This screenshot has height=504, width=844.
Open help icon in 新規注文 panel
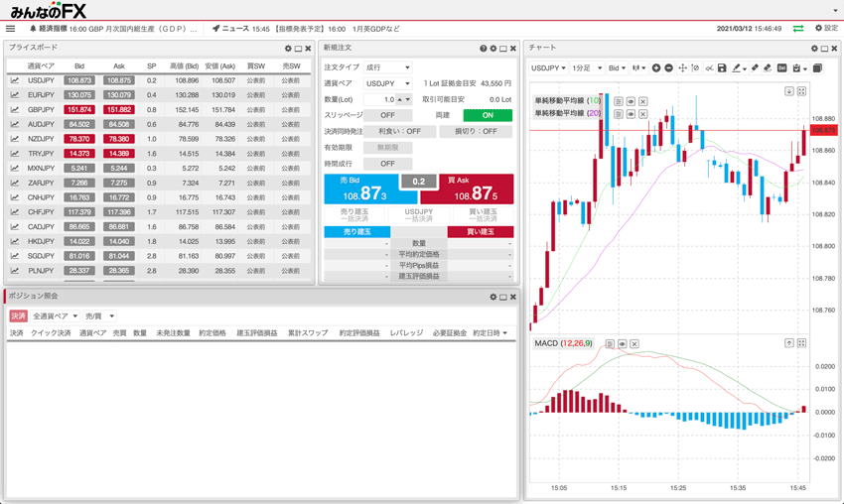pos(484,49)
